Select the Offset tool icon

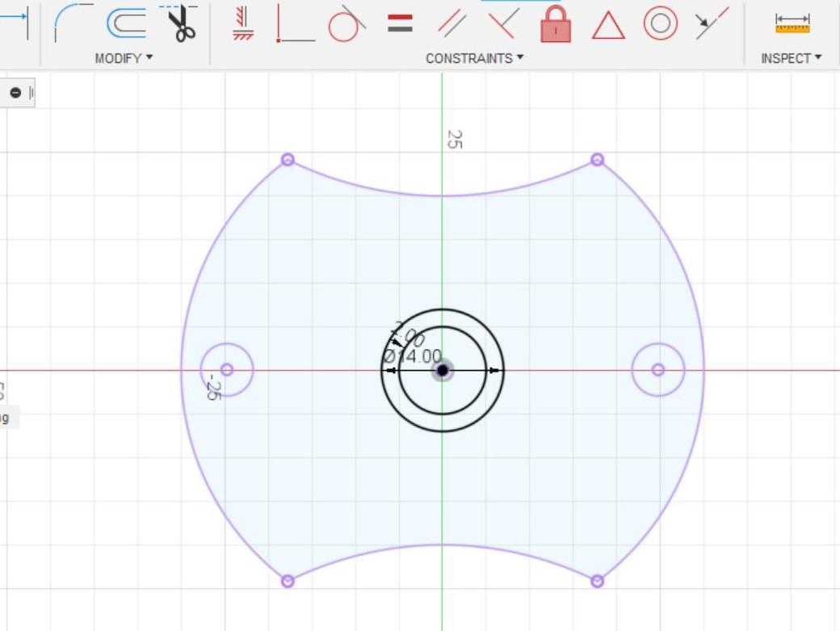coord(127,23)
